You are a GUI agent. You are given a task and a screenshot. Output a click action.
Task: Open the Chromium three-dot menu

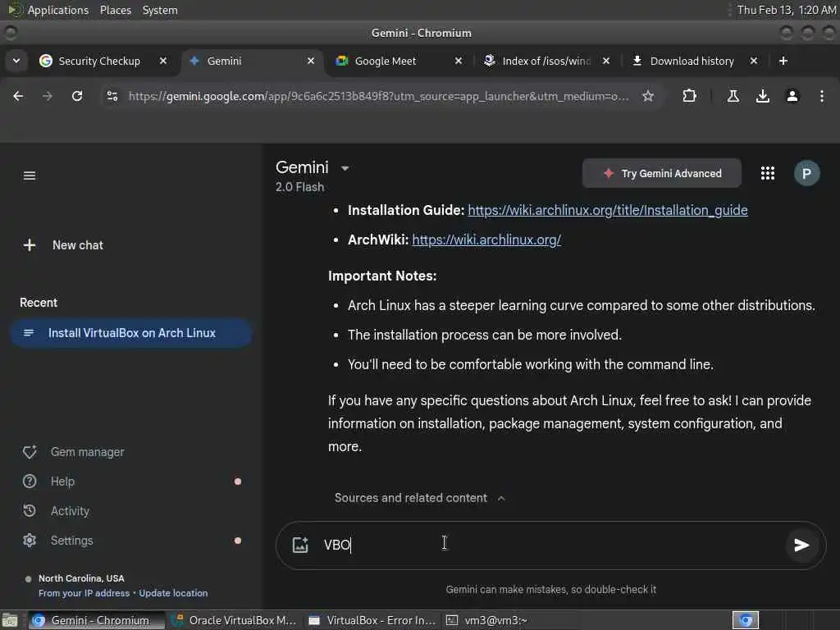(822, 96)
